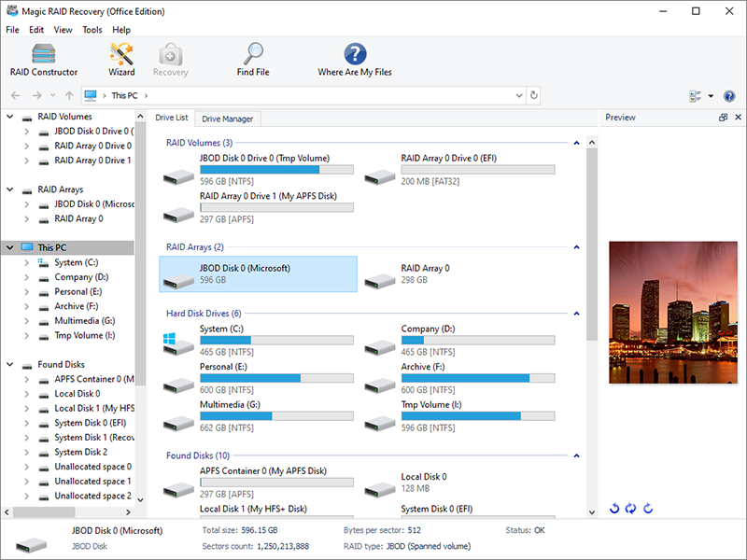Select Personal (E:) drive in Drive List
747x560 pixels.
point(258,378)
